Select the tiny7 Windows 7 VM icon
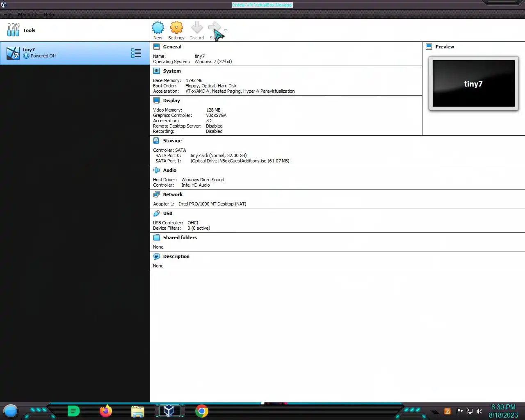 click(13, 53)
